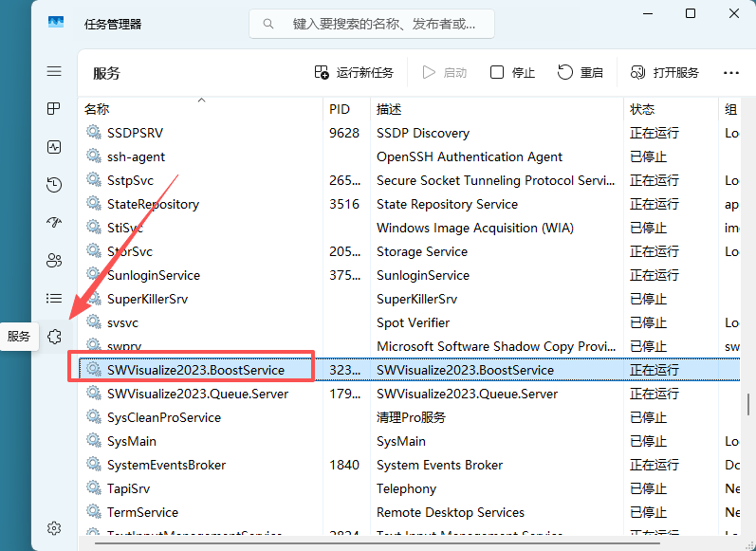The height and width of the screenshot is (551, 756).
Task: Select the svsvc service row
Action: tap(409, 322)
